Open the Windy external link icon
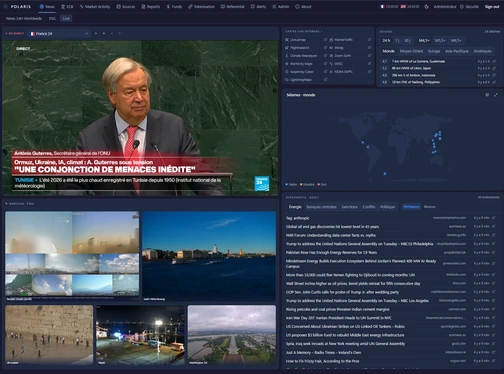 tap(369, 48)
